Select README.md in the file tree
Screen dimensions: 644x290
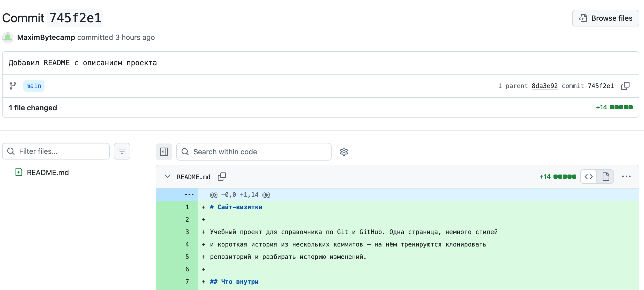tap(48, 172)
